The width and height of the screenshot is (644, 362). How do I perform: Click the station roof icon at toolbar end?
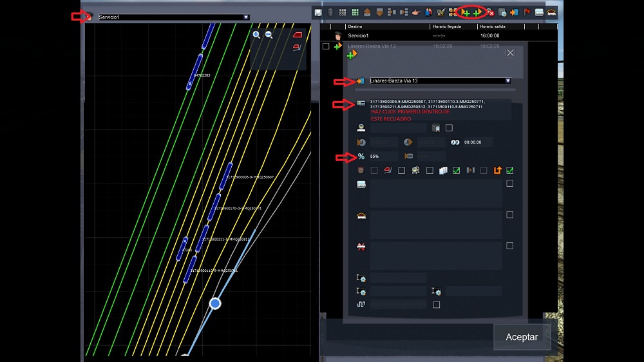pos(552,13)
